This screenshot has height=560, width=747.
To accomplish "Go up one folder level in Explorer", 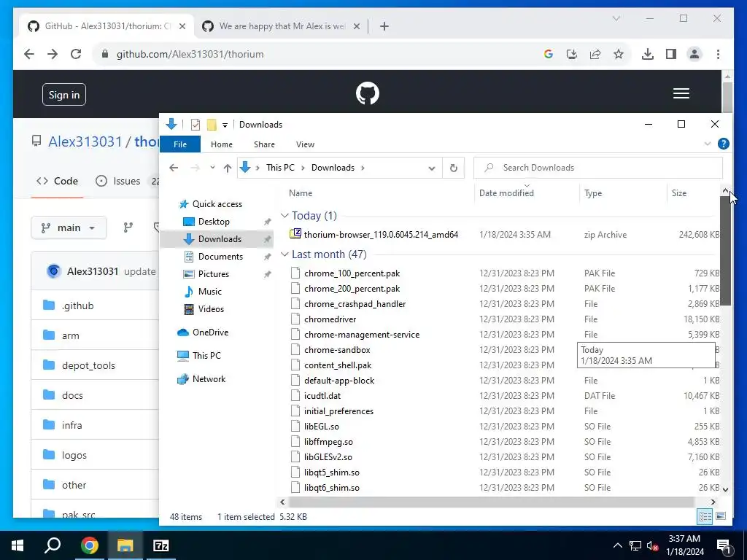I will (228, 168).
